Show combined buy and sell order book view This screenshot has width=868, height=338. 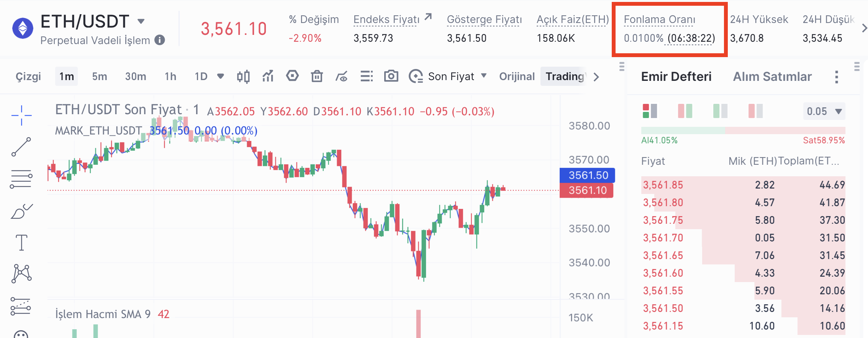650,111
